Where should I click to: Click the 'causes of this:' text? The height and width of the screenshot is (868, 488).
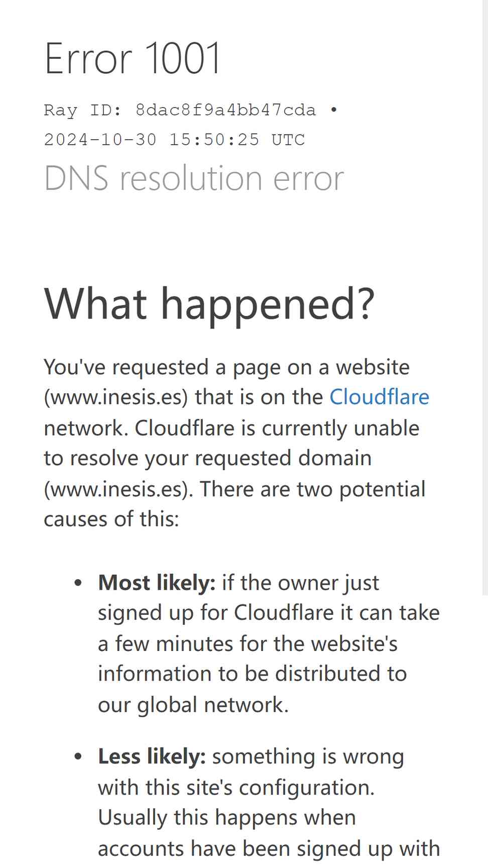pyautogui.click(x=111, y=519)
